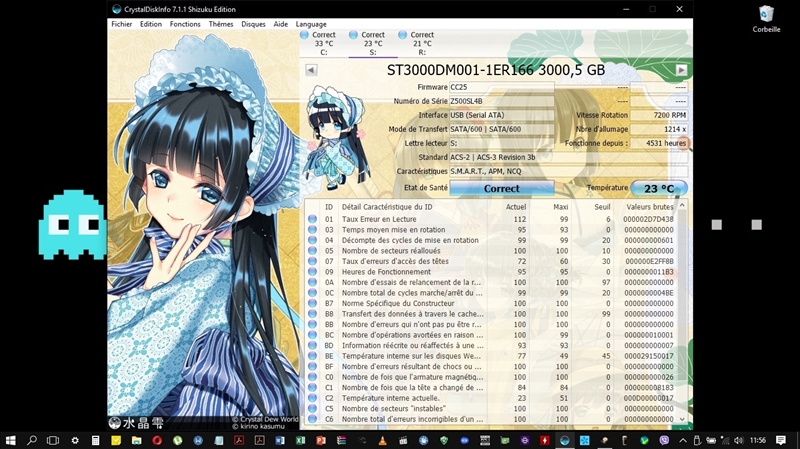Launch VLC media player from the taskbar

pyautogui.click(x=382, y=440)
